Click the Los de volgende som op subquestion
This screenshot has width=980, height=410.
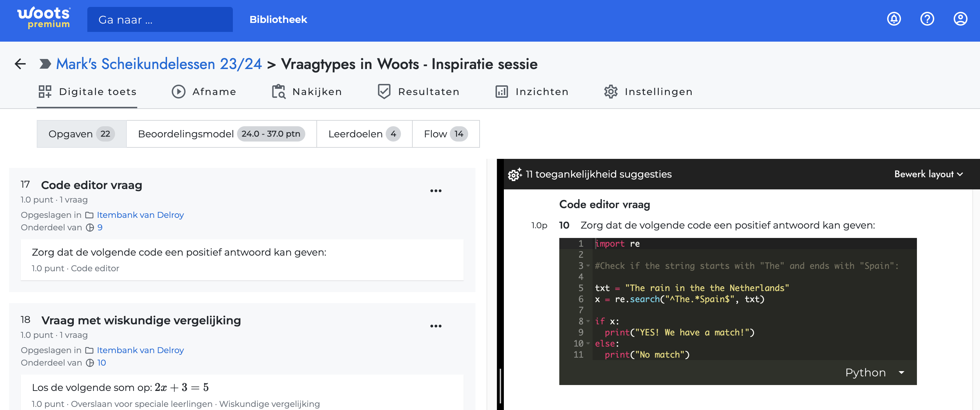click(242, 393)
